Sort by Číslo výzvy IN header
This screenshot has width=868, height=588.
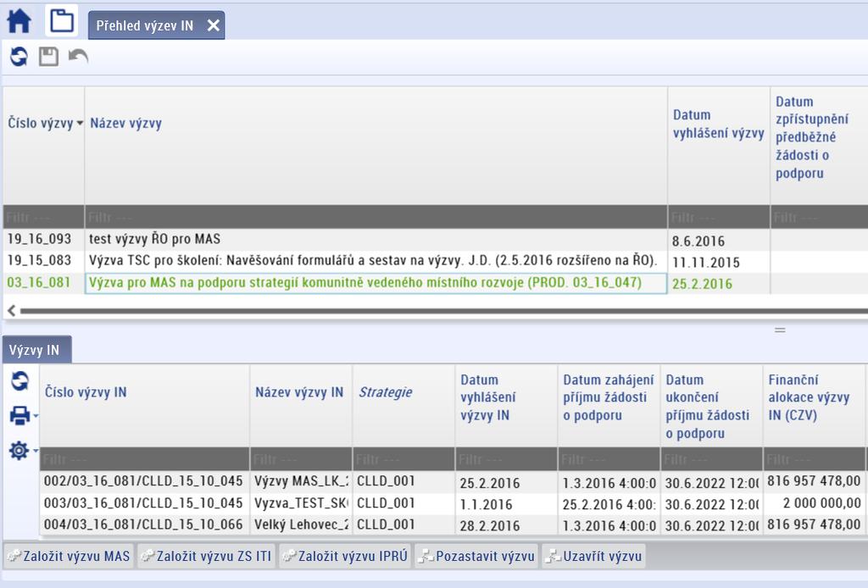point(86,392)
